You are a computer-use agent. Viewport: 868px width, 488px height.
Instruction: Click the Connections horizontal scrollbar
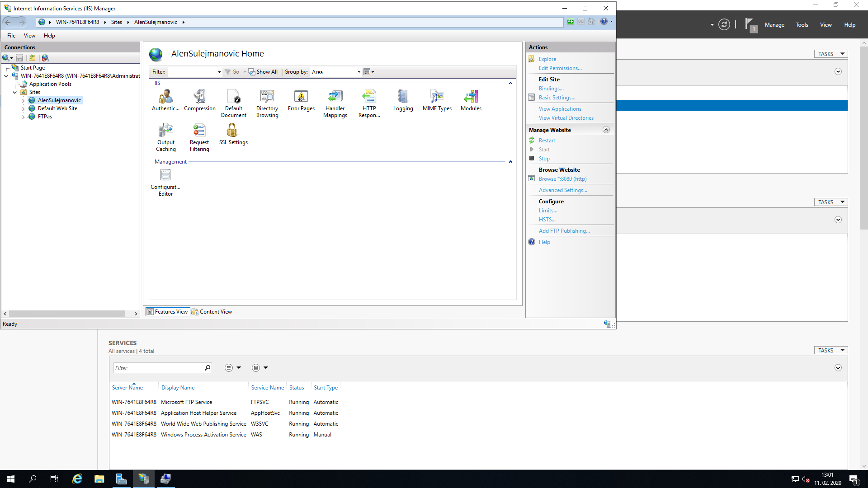[x=67, y=314]
